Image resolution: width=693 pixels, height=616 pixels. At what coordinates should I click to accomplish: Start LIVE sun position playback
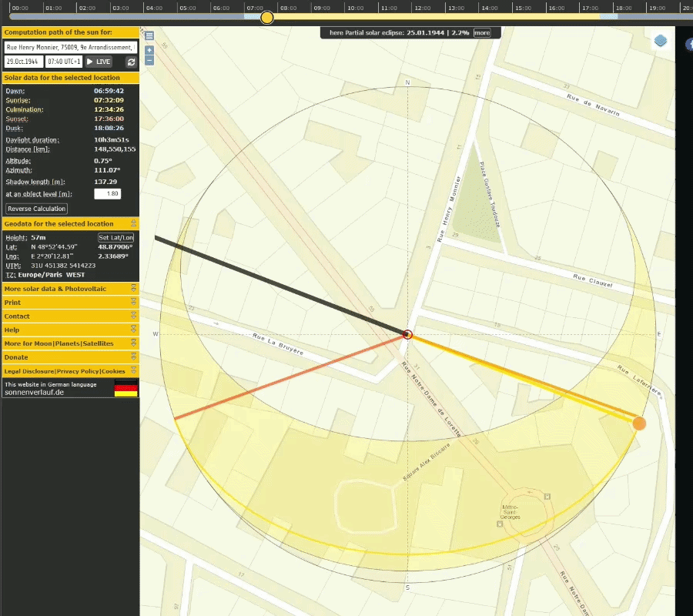(x=99, y=62)
